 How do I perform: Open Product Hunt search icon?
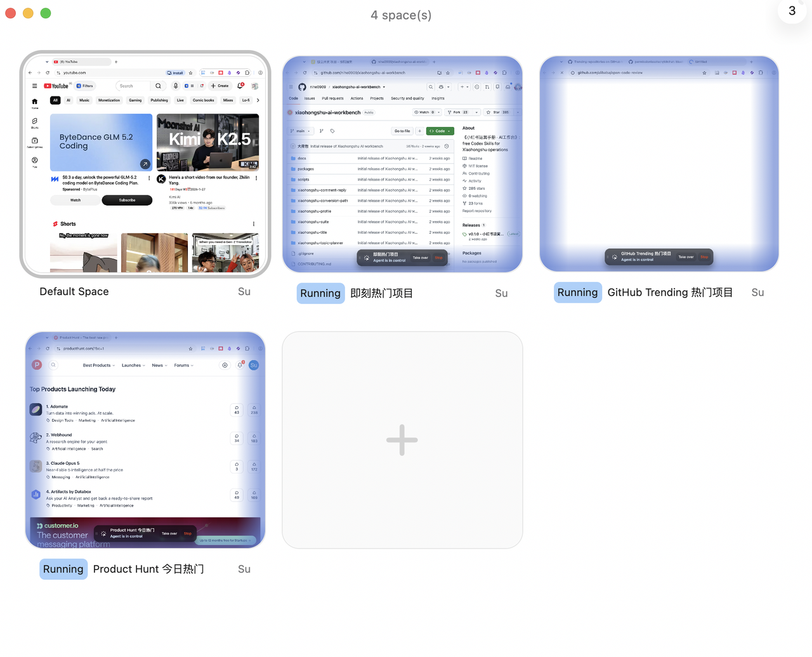point(53,365)
